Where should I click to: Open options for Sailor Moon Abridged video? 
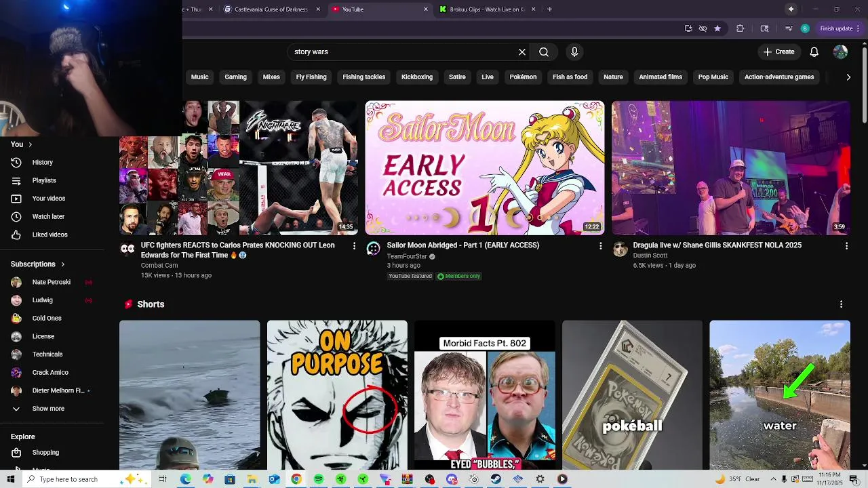[x=600, y=246]
